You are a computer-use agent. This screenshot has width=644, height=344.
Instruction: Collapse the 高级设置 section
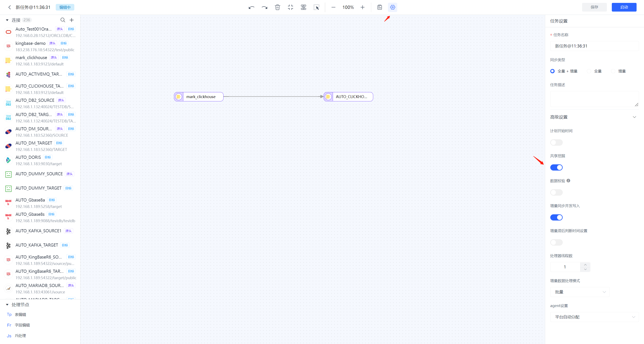[634, 117]
